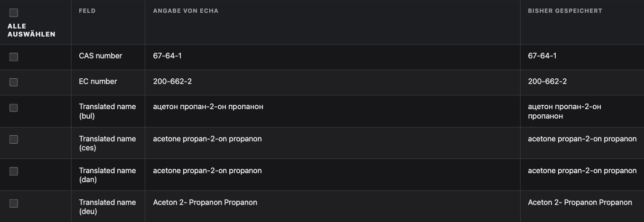Click the ECHA EC number value 200-662-2
The width and height of the screenshot is (644, 222).
click(172, 82)
